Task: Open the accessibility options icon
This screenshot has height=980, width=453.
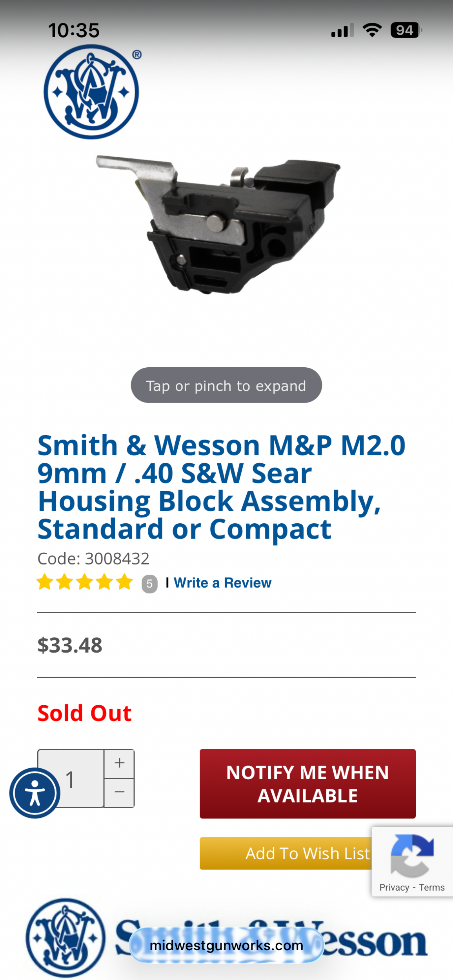Action: pos(35,793)
